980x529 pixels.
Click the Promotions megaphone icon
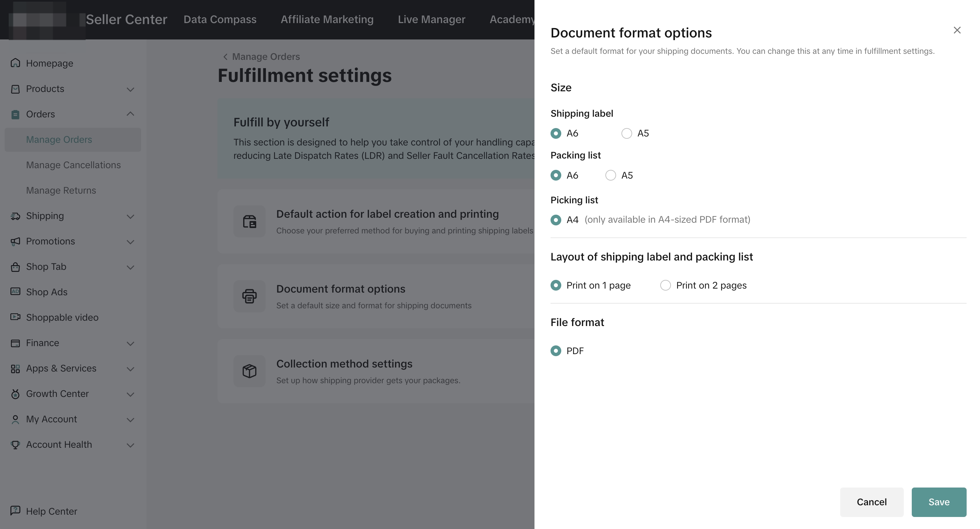point(15,241)
